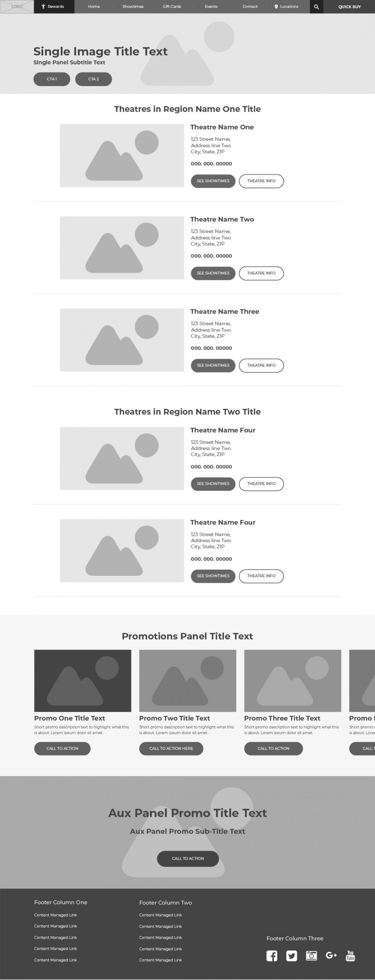This screenshot has width=375, height=980.
Task: Open the Twitter footer icon
Action: 292,956
